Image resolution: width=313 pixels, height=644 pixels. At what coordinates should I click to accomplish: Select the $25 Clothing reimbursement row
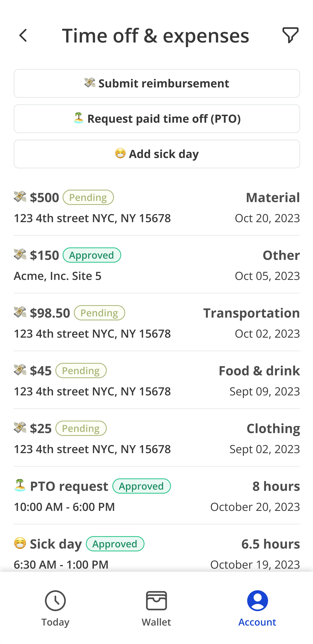157,438
